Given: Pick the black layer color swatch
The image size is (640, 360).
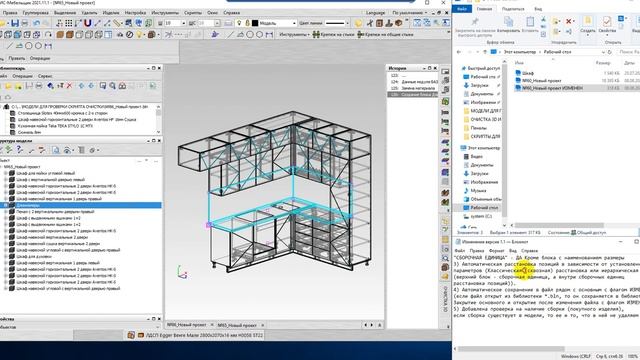Looking at the screenshot, I should coord(255,23).
